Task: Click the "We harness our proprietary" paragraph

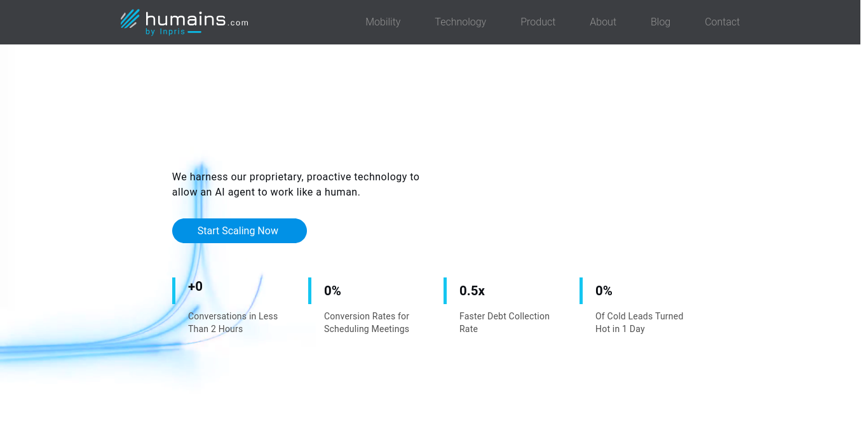Action: [x=295, y=184]
